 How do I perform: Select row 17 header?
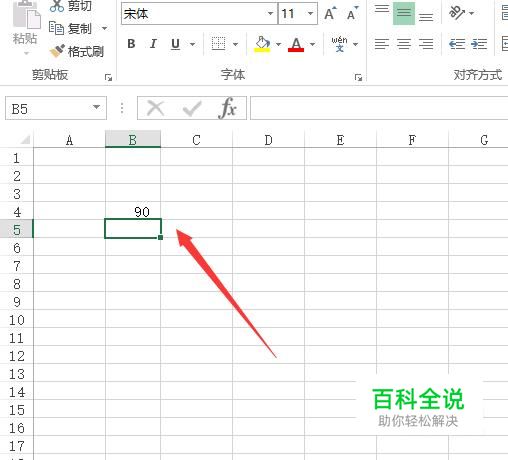tap(17, 446)
